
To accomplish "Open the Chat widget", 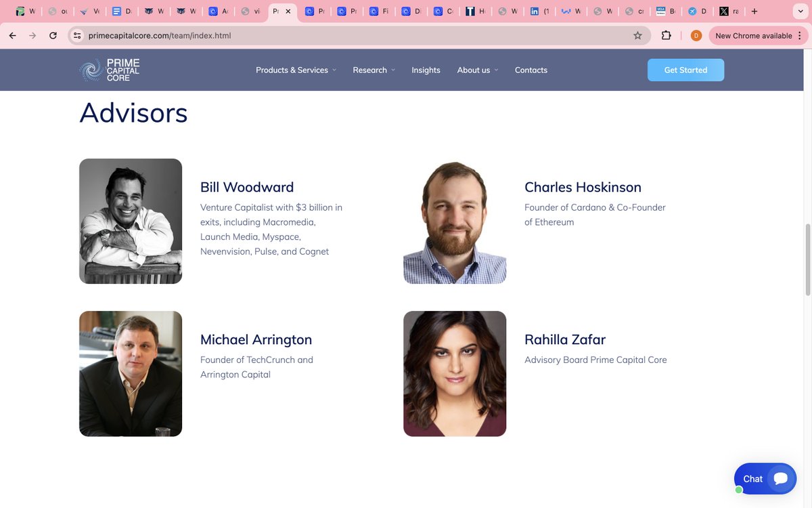I will 765,479.
